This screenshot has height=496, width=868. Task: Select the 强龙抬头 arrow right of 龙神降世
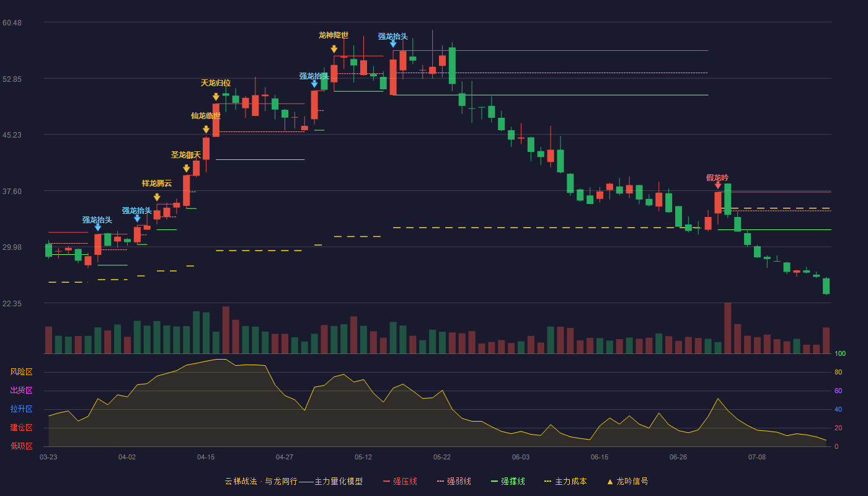tap(393, 43)
